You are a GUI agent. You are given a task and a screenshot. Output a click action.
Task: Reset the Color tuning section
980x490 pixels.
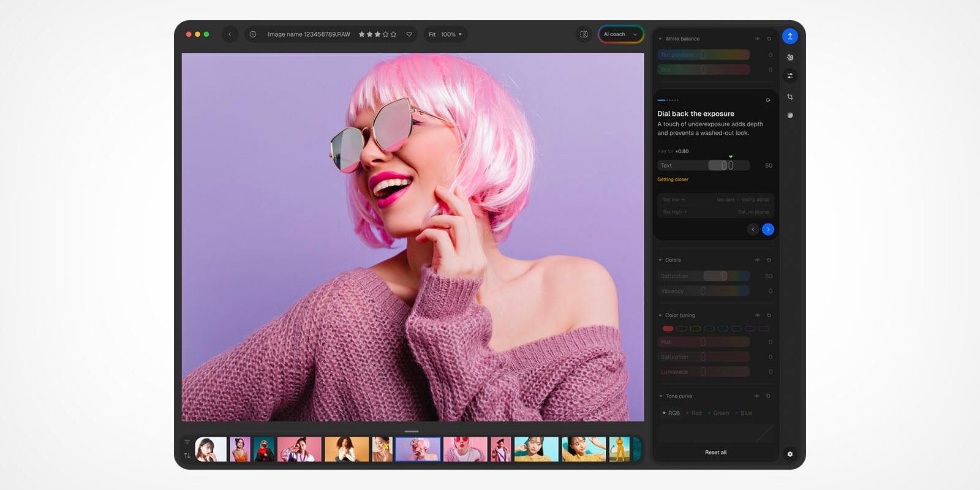(769, 315)
